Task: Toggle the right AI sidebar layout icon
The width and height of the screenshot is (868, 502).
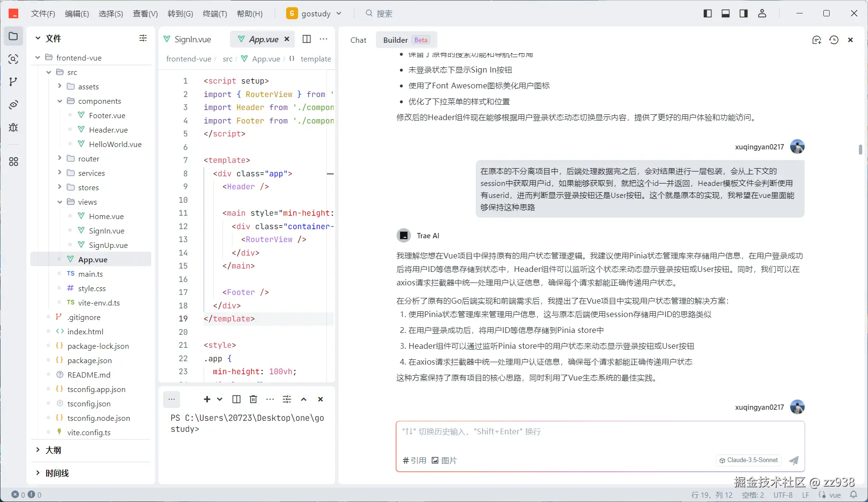Action: click(744, 13)
